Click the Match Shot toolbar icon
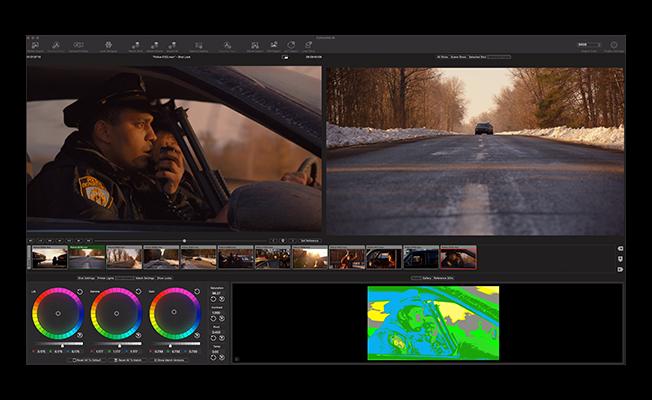The height and width of the screenshot is (400, 652). (x=135, y=45)
